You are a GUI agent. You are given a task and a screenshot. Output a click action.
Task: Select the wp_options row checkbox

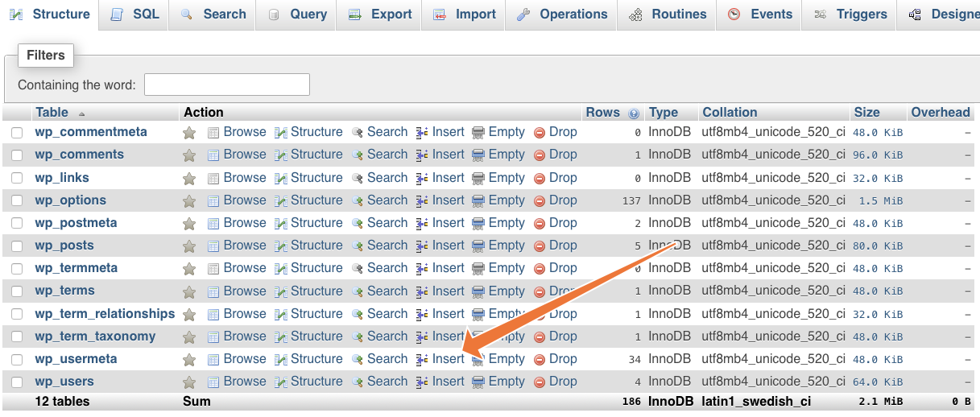coord(17,201)
